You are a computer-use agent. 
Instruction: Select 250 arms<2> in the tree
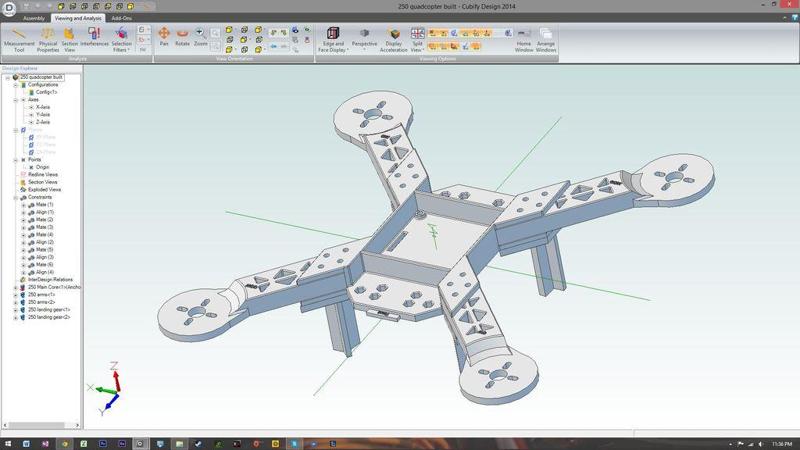pos(41,302)
